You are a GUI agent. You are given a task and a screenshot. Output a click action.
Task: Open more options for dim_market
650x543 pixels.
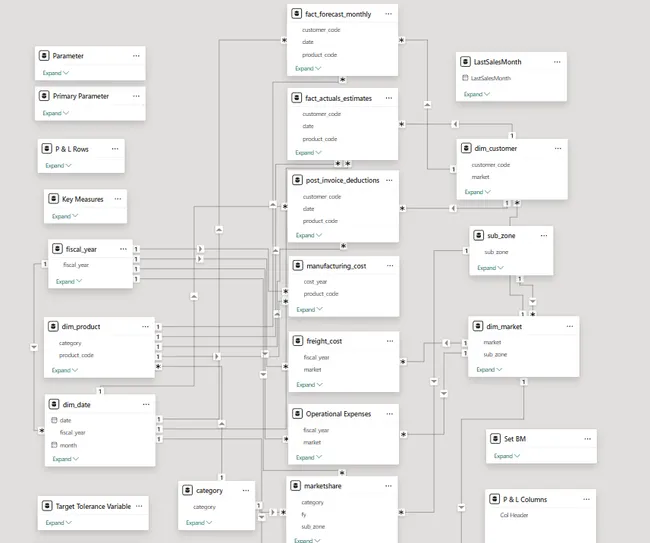tap(570, 327)
